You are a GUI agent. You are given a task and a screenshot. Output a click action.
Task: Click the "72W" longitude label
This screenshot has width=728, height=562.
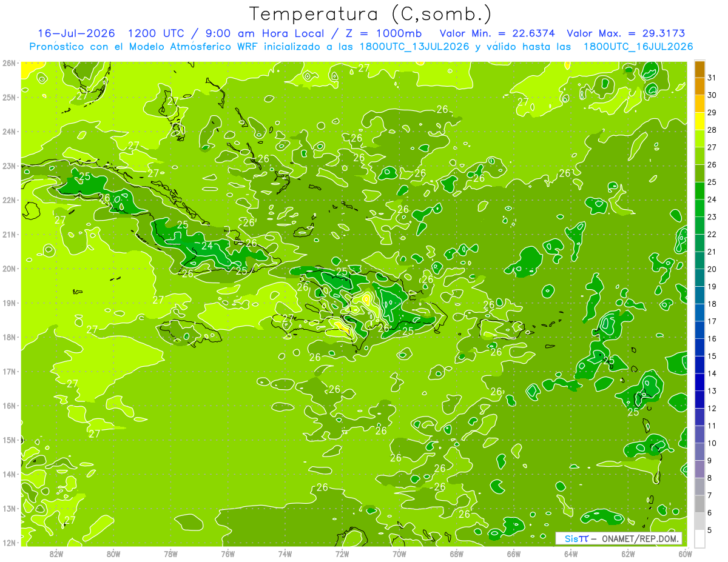point(342,554)
